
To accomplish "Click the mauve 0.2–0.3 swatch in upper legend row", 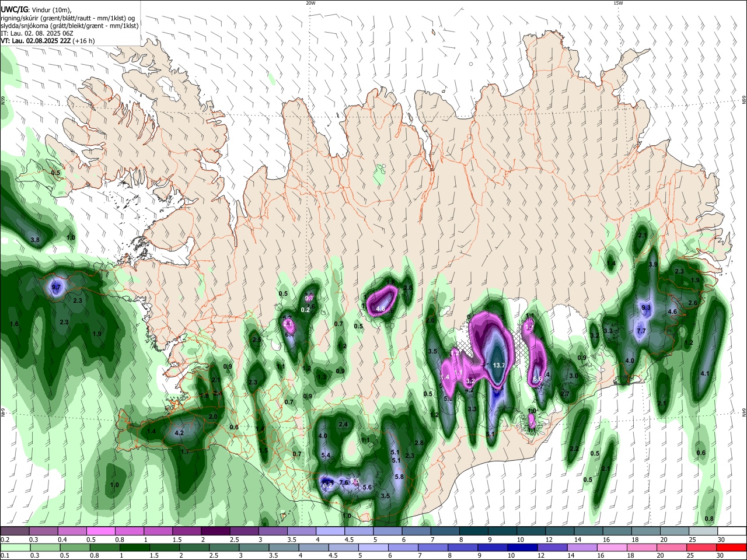I will [15, 531].
